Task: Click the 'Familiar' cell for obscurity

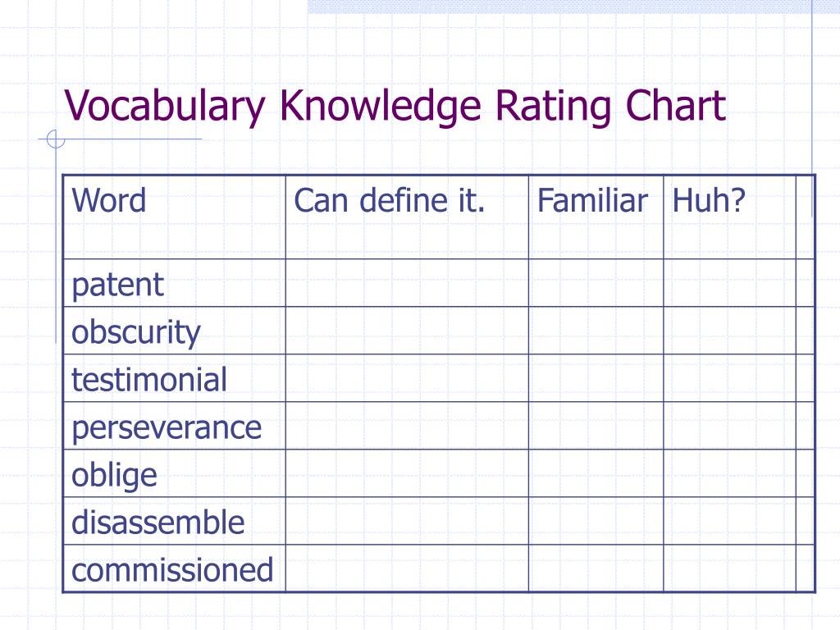Action: [x=596, y=331]
